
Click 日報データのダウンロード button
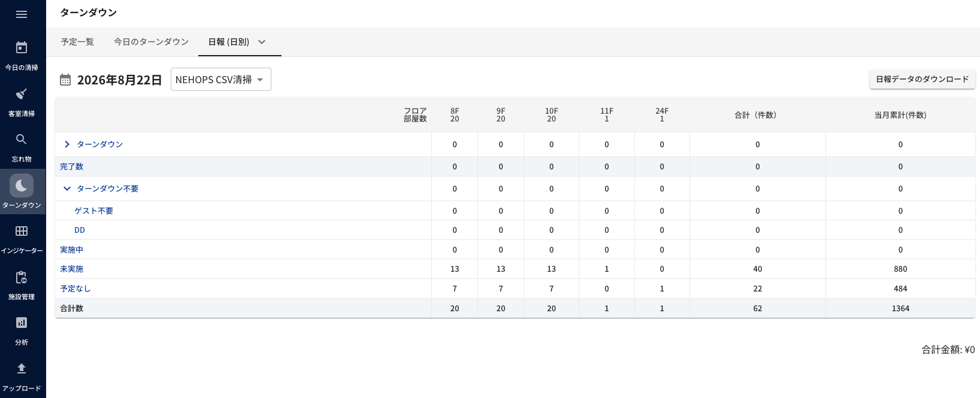[922, 79]
